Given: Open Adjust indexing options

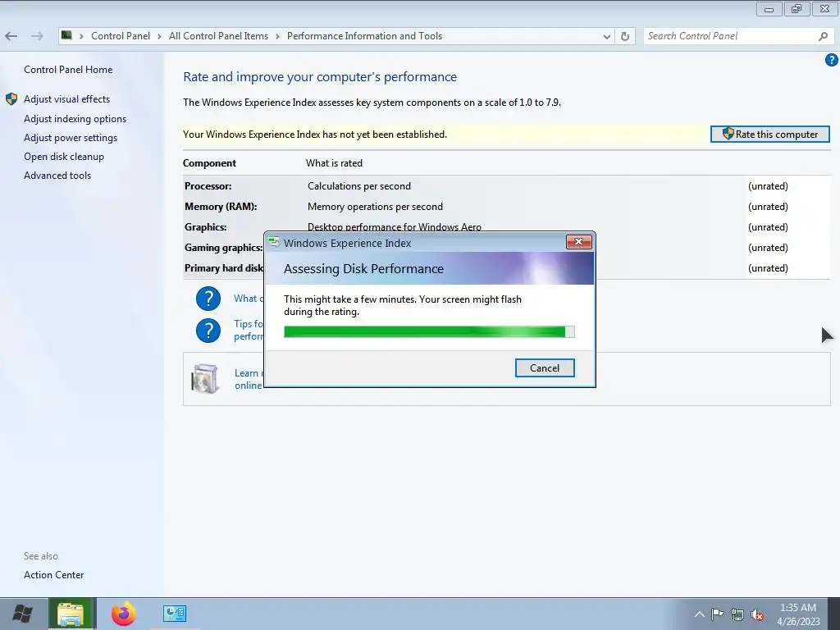Looking at the screenshot, I should coord(75,119).
